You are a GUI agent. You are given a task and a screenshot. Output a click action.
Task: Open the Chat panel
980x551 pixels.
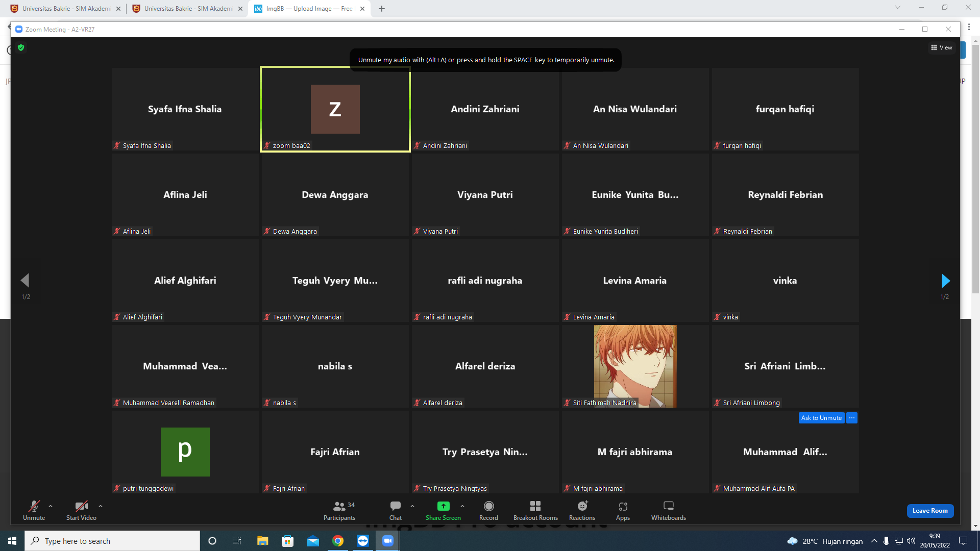396,510
